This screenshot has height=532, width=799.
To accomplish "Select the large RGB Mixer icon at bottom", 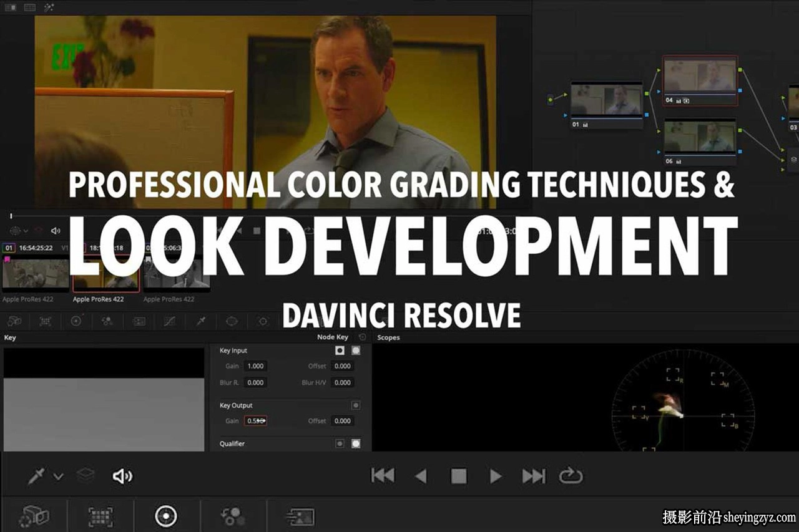I will pyautogui.click(x=233, y=516).
